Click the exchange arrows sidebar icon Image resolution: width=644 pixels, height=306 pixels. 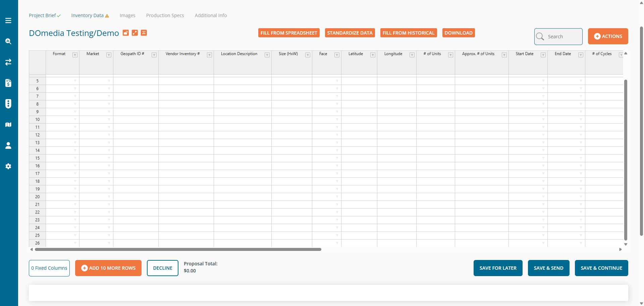pos(8,62)
